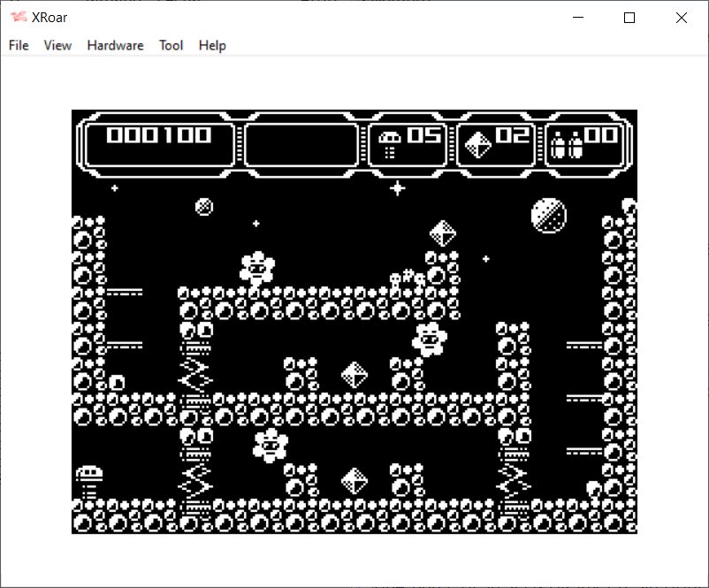Click the flower enemy on the upper platform
709x588 pixels.
click(x=257, y=267)
